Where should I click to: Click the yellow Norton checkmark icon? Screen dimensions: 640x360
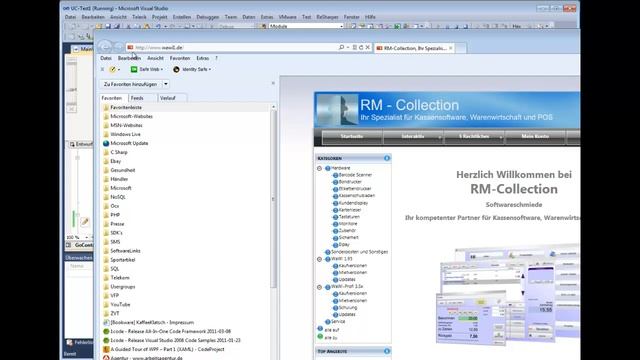coord(113,69)
